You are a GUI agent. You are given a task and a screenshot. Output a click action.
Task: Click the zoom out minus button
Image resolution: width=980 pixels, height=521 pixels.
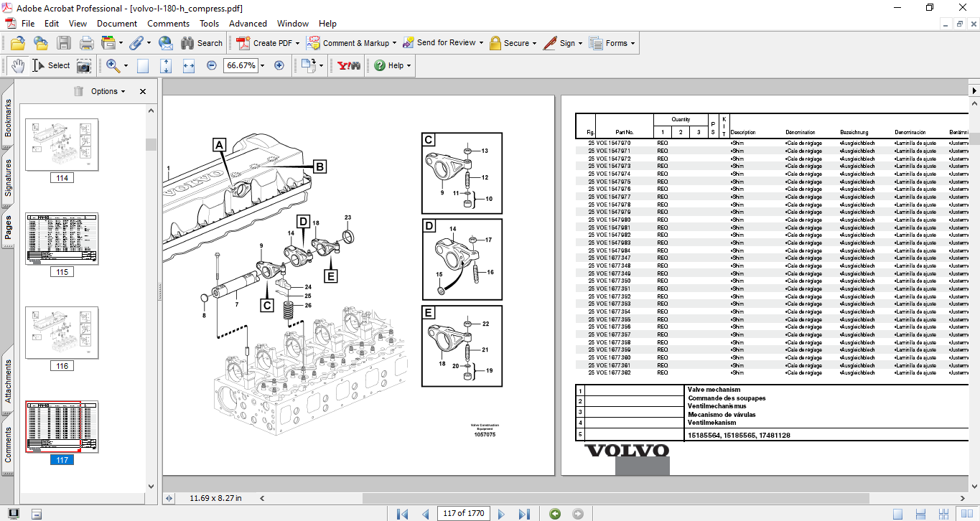[x=212, y=65]
